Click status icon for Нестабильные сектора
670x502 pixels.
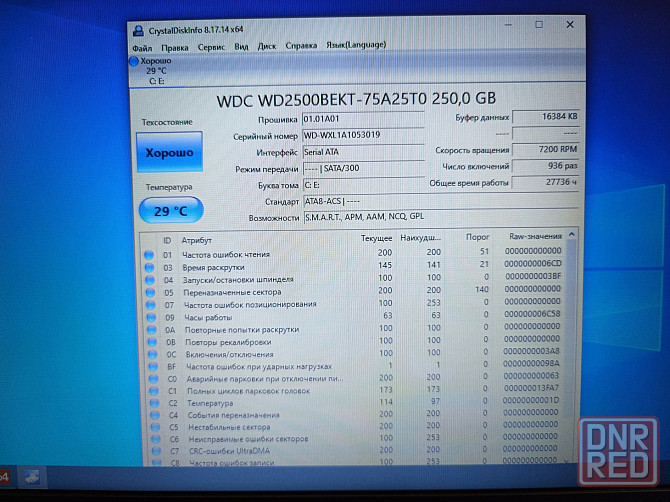tap(155, 427)
